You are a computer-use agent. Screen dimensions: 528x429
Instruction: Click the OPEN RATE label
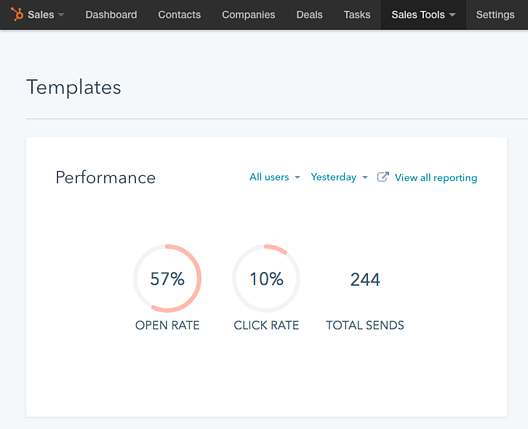pyautogui.click(x=167, y=325)
